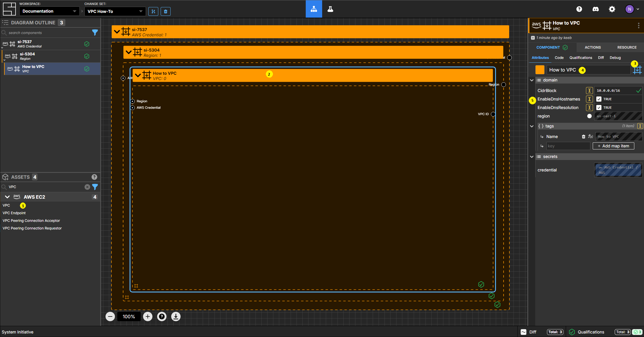Zoom in with the plus button
This screenshot has width=644, height=337.
(148, 316)
